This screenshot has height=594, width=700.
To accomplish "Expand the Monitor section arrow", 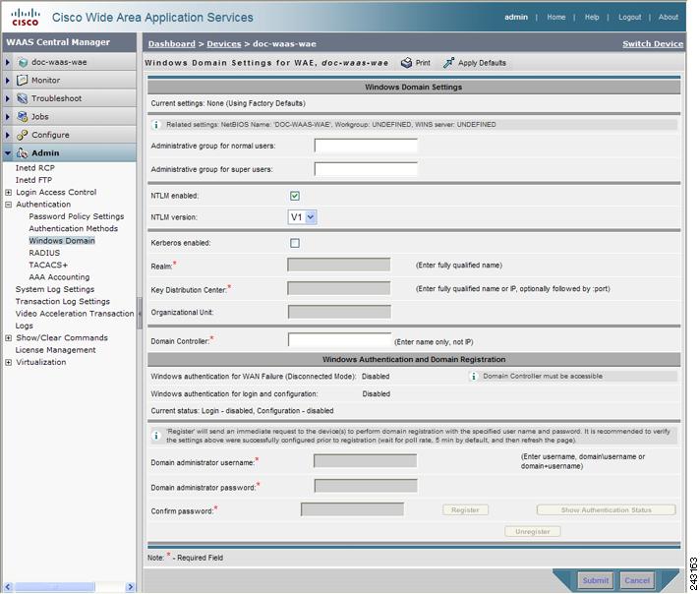I will click(8, 81).
